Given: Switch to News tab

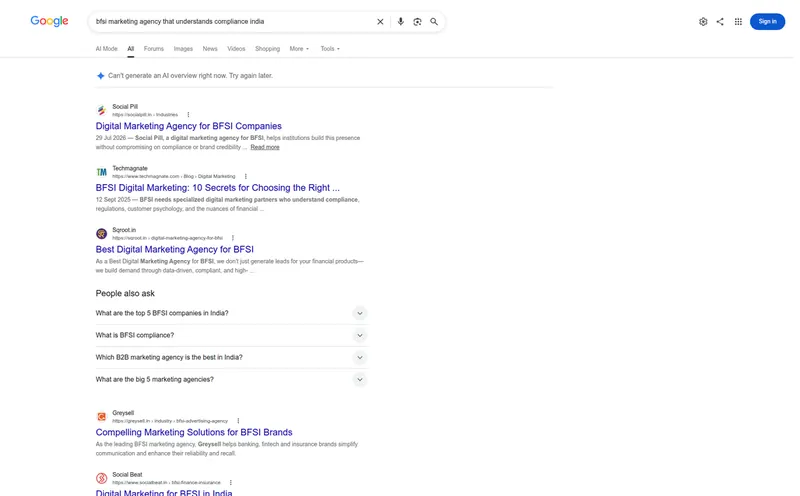Looking at the screenshot, I should point(210,49).
